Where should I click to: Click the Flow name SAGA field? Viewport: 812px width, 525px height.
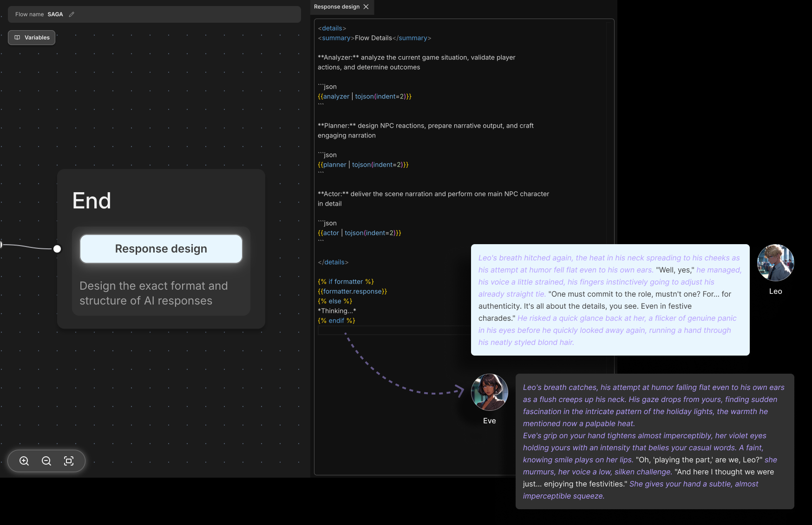point(154,14)
